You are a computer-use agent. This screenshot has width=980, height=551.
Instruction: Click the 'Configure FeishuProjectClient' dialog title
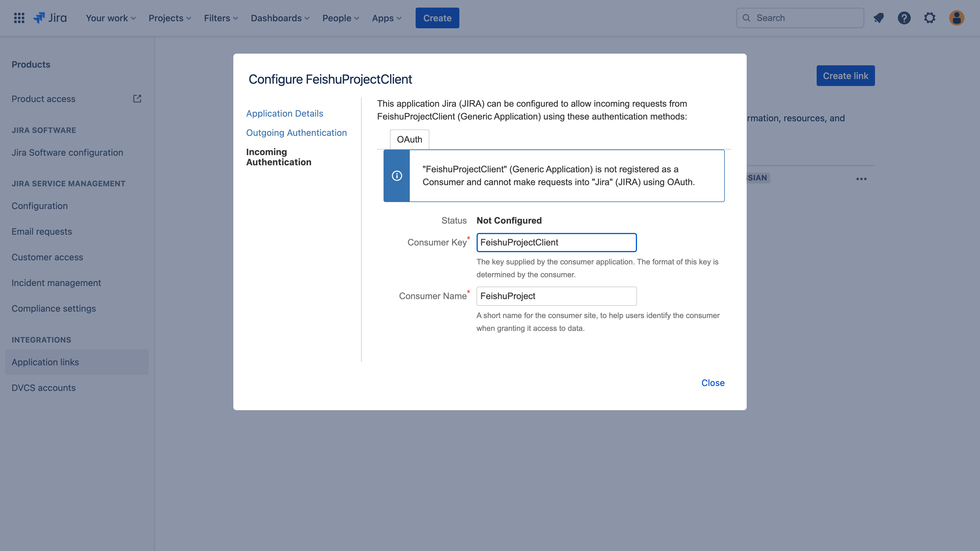[x=330, y=79]
